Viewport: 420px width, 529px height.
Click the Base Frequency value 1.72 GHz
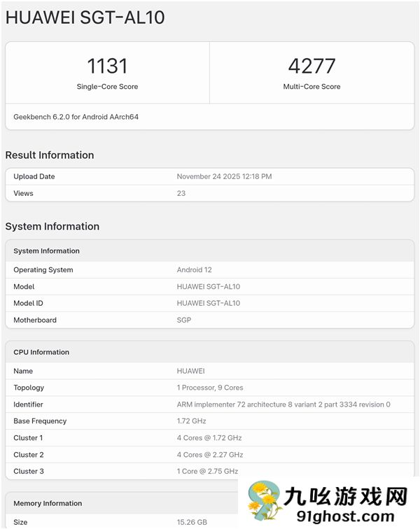(190, 421)
